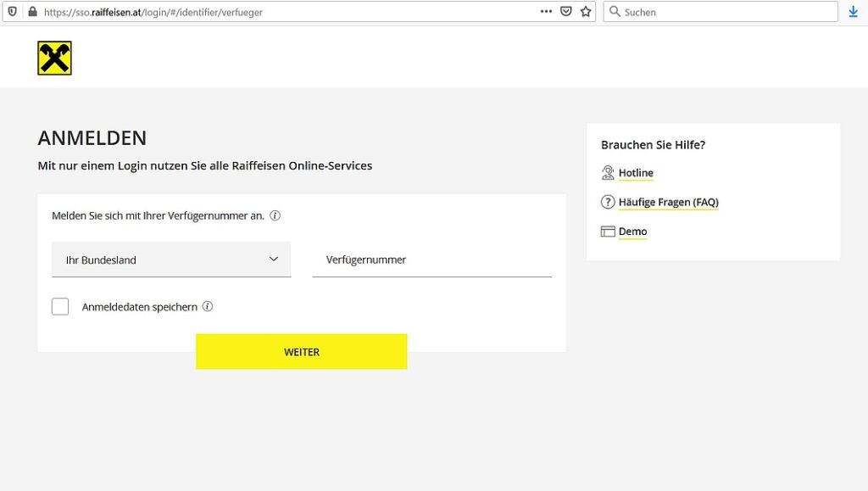Open the downloads arrow icon
868x491 pixels.
click(x=853, y=12)
